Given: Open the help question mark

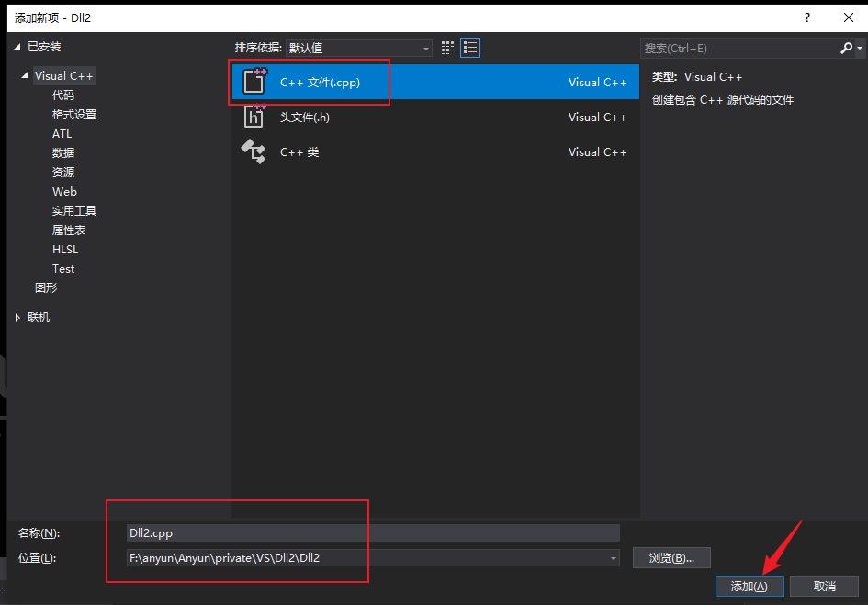Looking at the screenshot, I should [807, 17].
